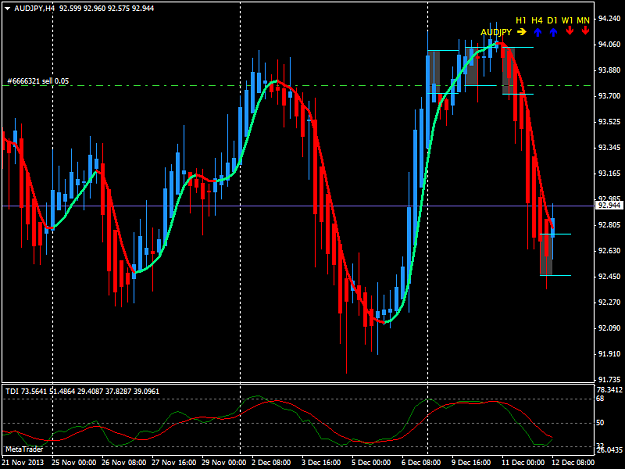Click the H1 timeframe label

[521, 20]
